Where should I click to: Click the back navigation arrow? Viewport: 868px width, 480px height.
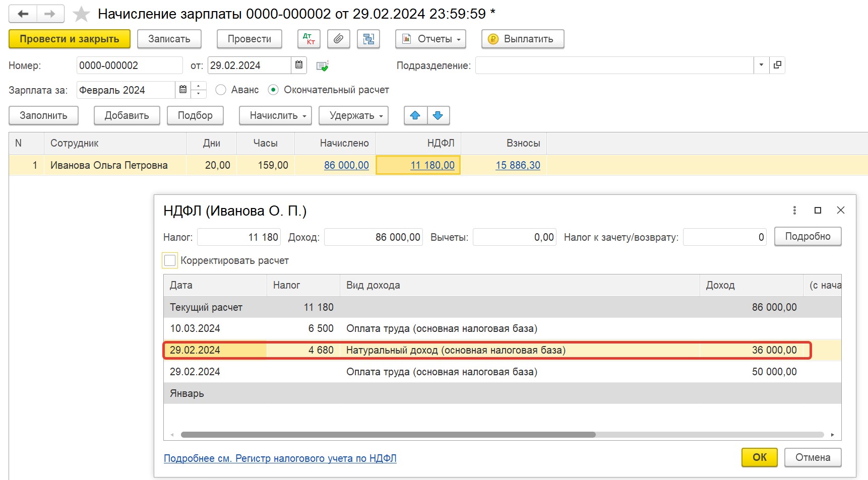coord(23,14)
